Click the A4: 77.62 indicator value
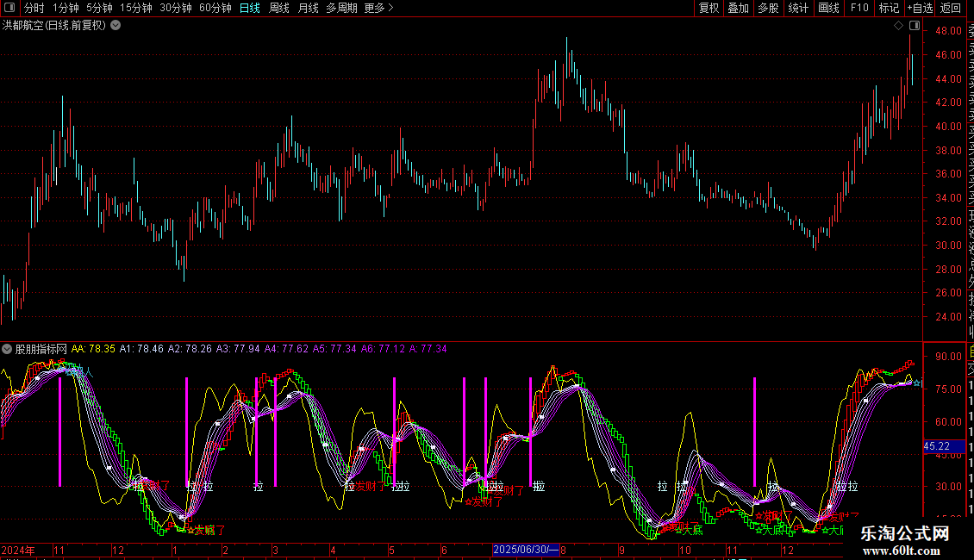The height and width of the screenshot is (560, 974). pyautogui.click(x=286, y=349)
